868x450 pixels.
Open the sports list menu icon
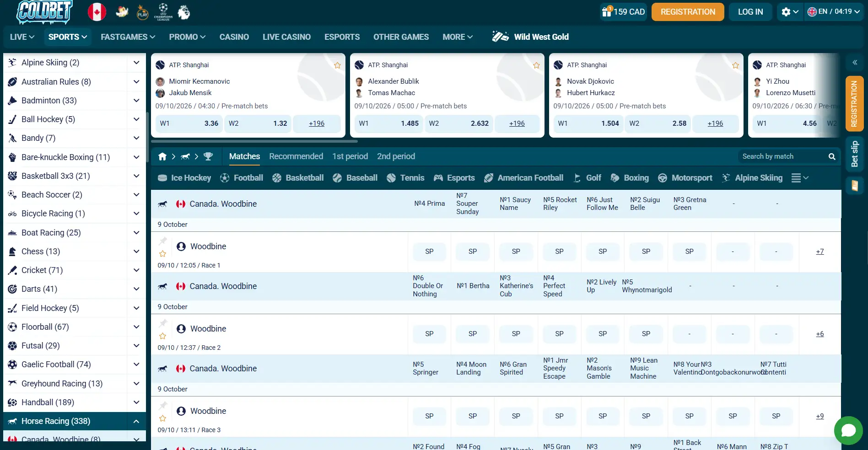click(x=800, y=178)
